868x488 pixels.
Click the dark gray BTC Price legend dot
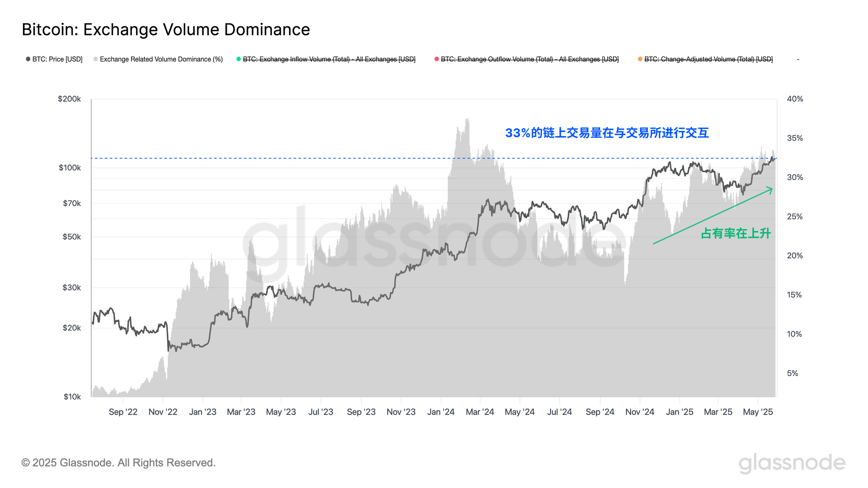tap(28, 59)
